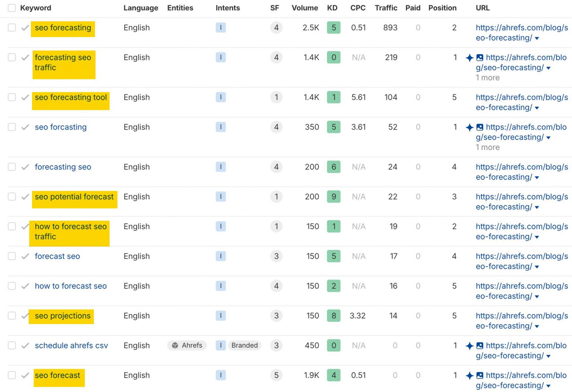572x392 pixels.
Task: Click the image icon next to schedule ahrefs csv URL
Action: click(x=480, y=345)
